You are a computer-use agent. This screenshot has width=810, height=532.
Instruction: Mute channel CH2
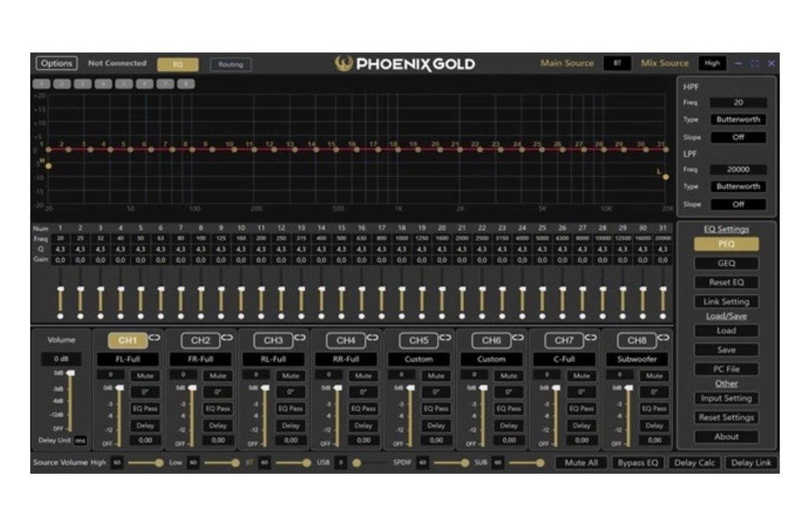[x=218, y=376]
